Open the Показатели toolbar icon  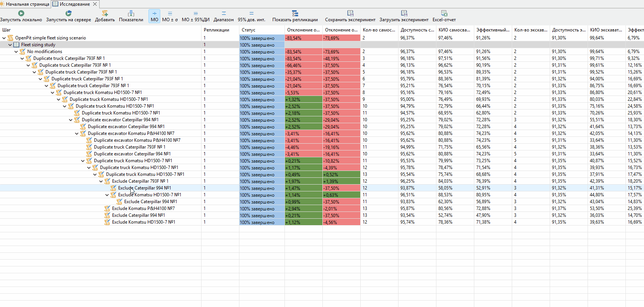pos(131,13)
